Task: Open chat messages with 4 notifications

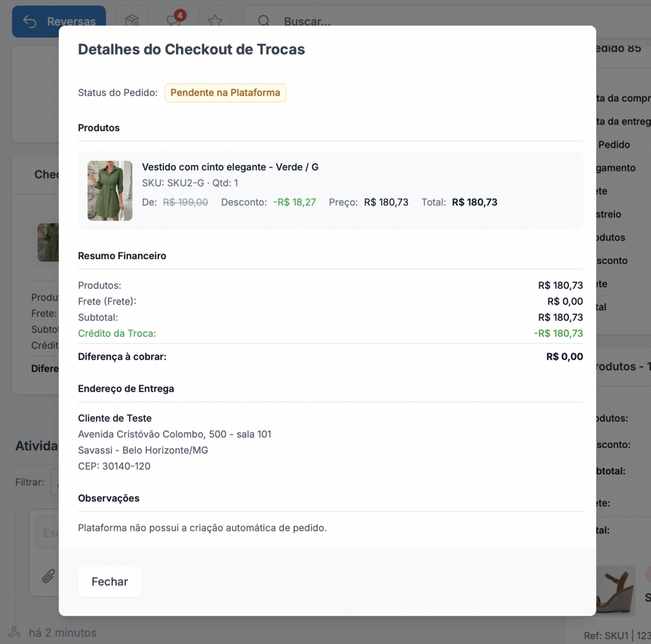Action: [173, 21]
